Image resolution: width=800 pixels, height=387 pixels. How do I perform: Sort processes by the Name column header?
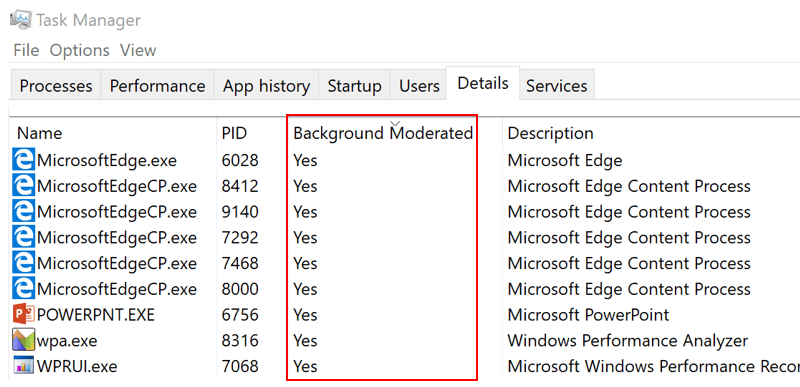(39, 134)
